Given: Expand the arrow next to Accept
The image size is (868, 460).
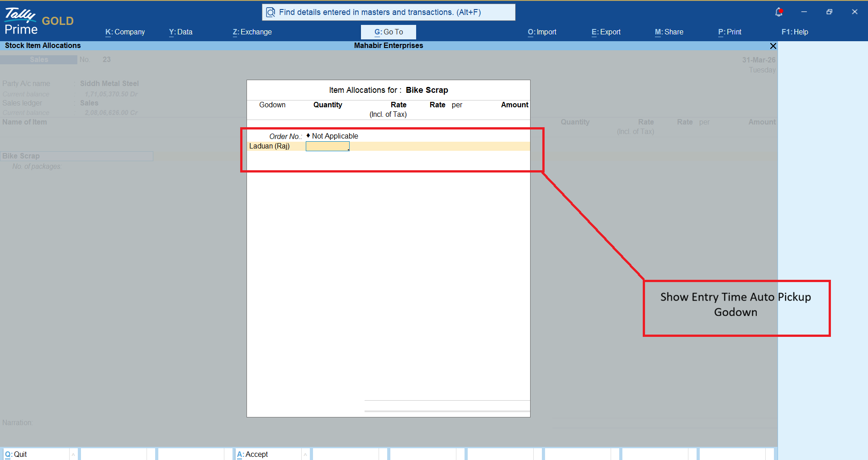Looking at the screenshot, I should [x=305, y=455].
